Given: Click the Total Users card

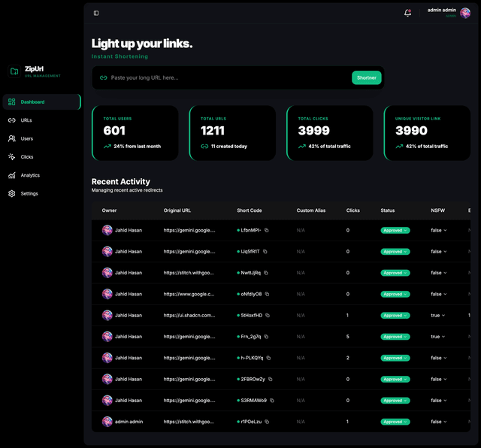Looking at the screenshot, I should coord(135,133).
